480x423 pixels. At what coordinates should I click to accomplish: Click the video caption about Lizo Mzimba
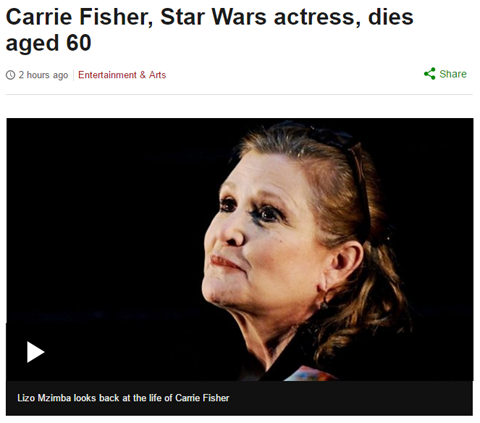click(x=123, y=398)
